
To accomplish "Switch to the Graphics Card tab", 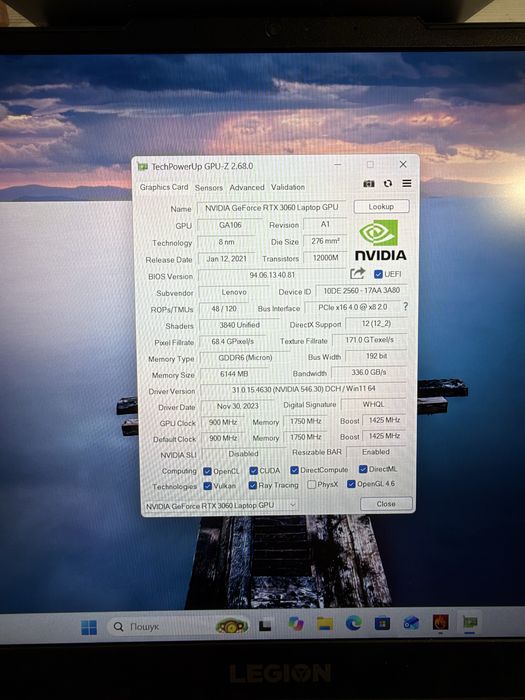I will 164,187.
